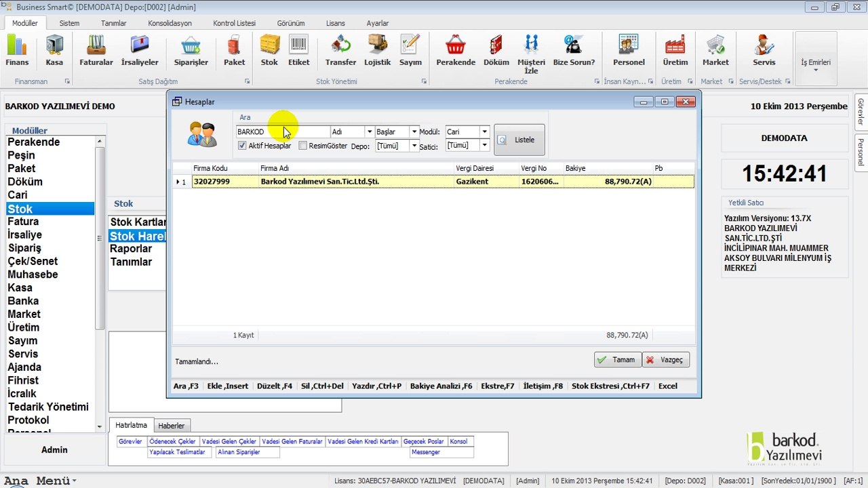Launch the Lojistik module icon
Viewport: 868px width, 488px height.
[377, 51]
